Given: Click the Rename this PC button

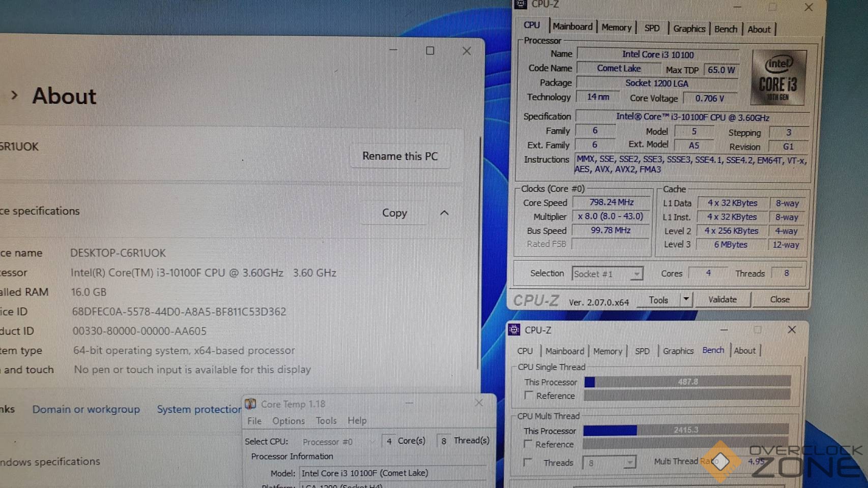Looking at the screenshot, I should click(x=400, y=156).
